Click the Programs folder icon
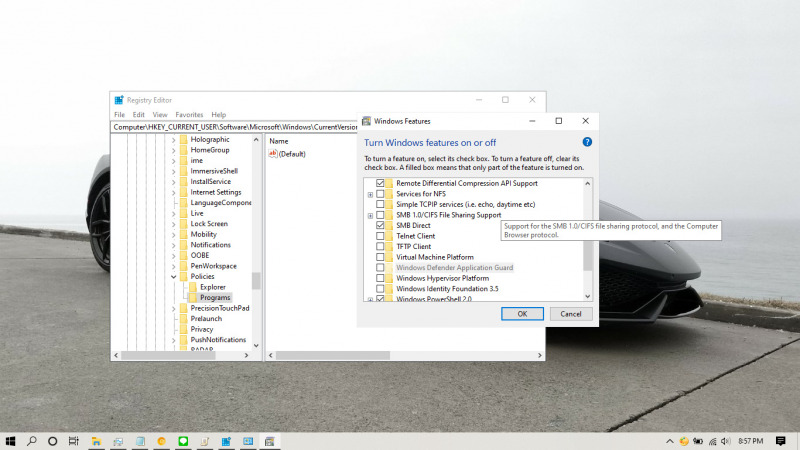800x450 pixels. (193, 297)
